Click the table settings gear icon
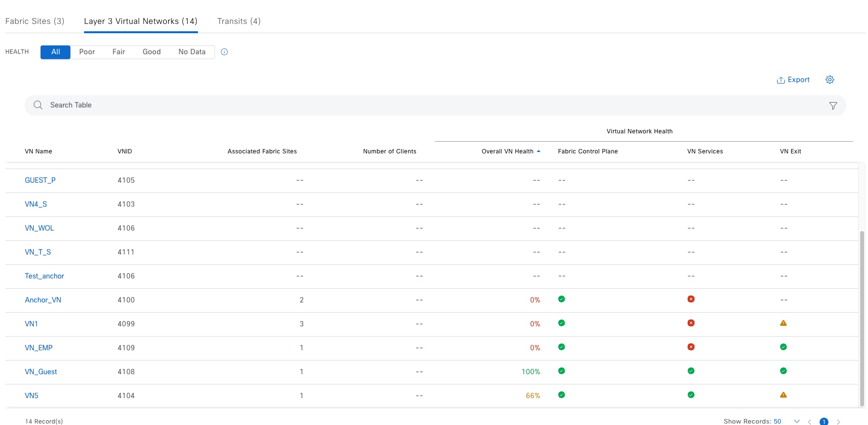This screenshot has width=868, height=425. coord(829,80)
